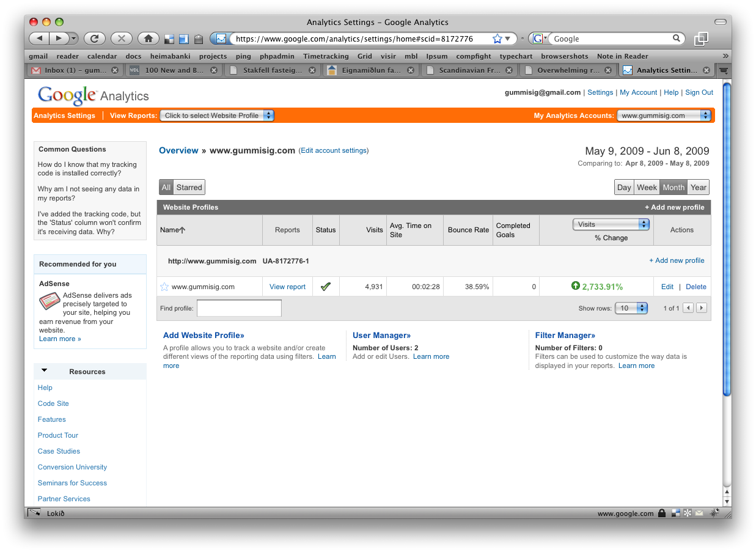Image resolution: width=756 pixels, height=552 pixels.
Task: Collapse the Resources section triangle
Action: (44, 370)
